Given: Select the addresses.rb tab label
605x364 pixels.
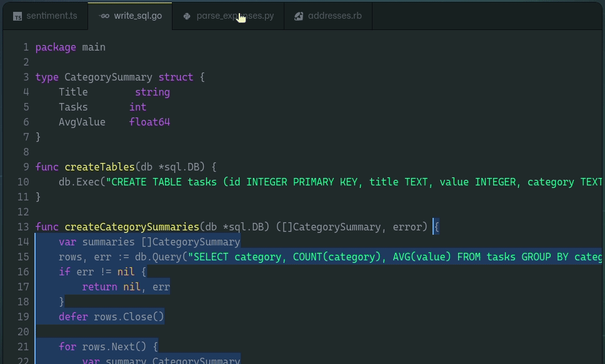Looking at the screenshot, I should pyautogui.click(x=335, y=16).
